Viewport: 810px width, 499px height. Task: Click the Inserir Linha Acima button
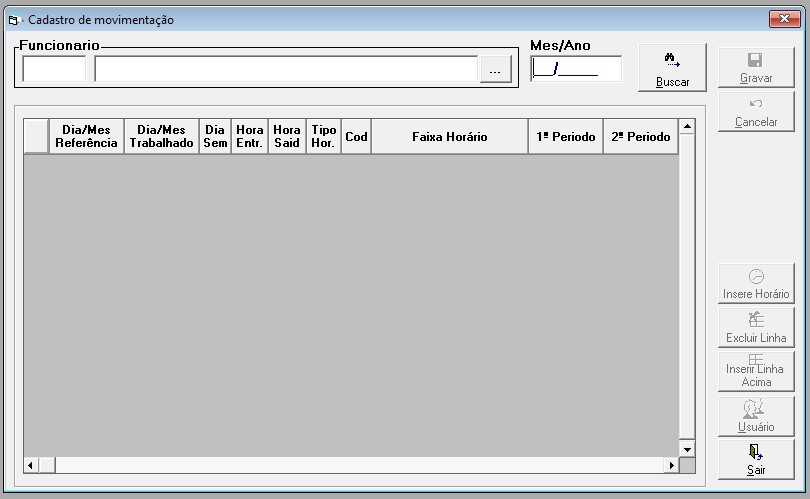point(756,371)
